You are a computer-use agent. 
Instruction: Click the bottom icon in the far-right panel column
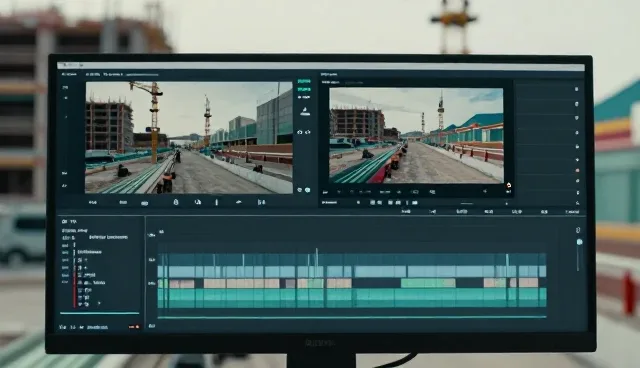click(x=578, y=203)
